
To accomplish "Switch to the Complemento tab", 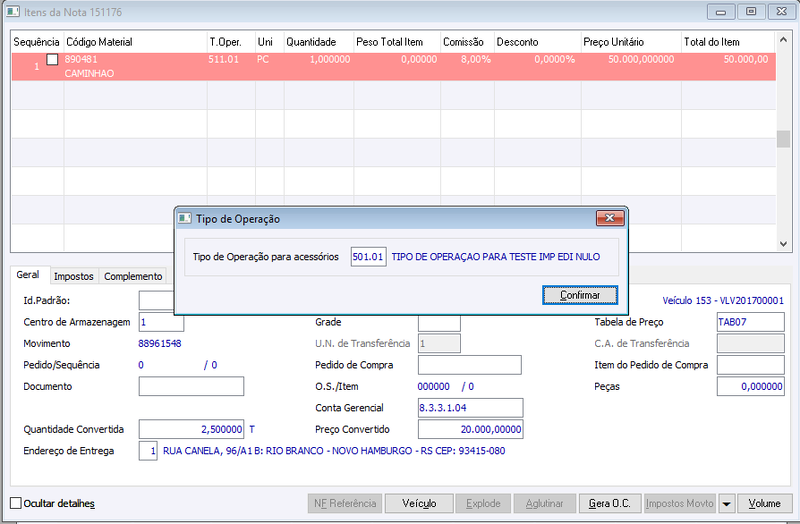I will click(x=133, y=277).
